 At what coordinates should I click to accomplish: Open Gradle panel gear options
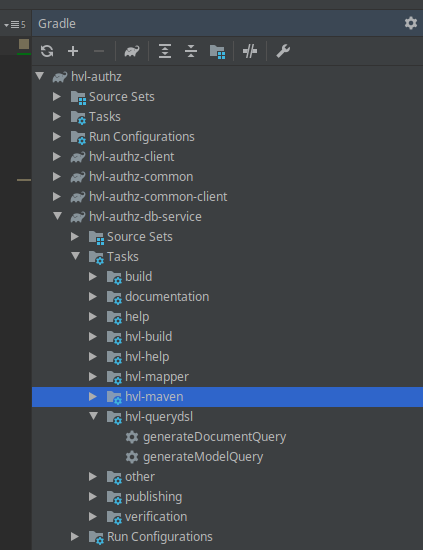click(x=411, y=23)
